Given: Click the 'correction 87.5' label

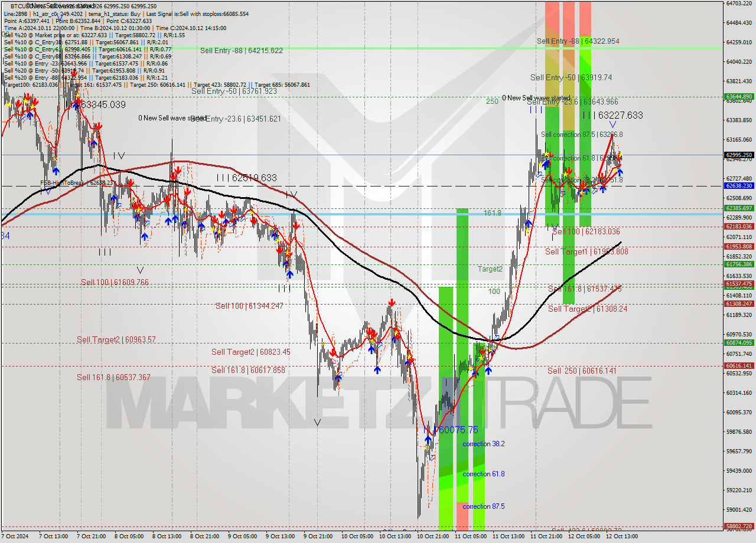Looking at the screenshot, I should (x=484, y=506).
